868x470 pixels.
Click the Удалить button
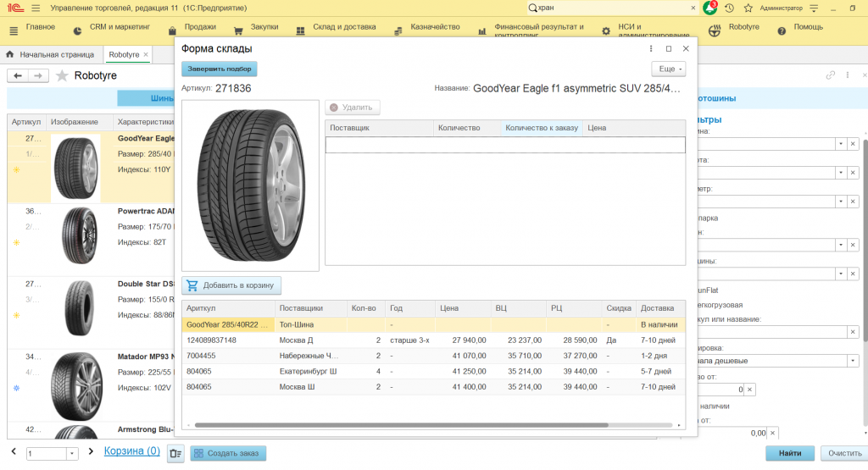point(352,108)
